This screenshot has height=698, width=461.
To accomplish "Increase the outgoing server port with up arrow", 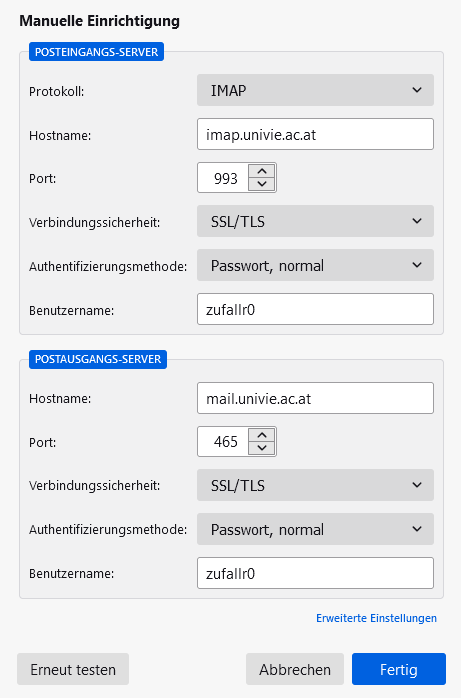I will tap(262, 435).
